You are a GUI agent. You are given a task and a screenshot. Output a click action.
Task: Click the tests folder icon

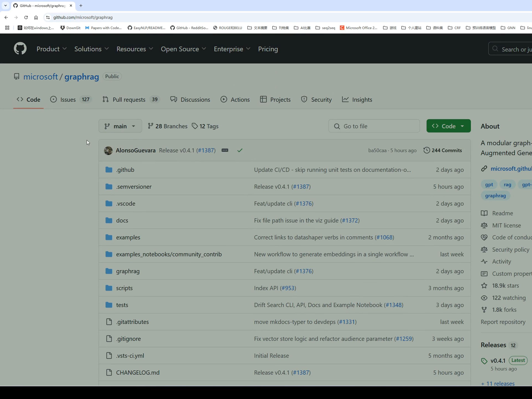click(109, 305)
